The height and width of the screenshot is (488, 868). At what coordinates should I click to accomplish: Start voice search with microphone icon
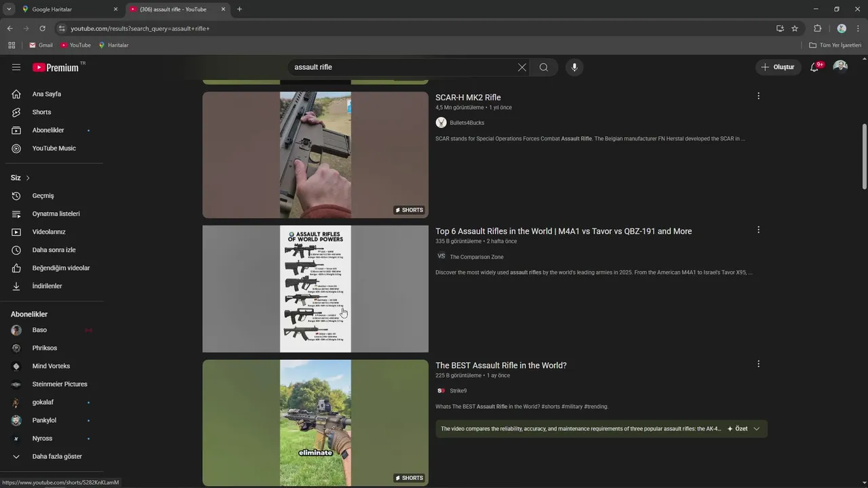(x=574, y=67)
